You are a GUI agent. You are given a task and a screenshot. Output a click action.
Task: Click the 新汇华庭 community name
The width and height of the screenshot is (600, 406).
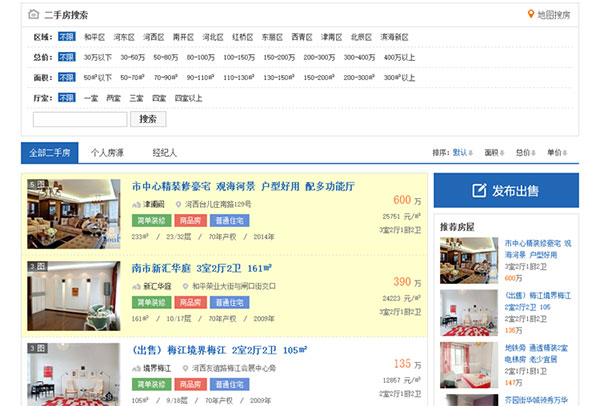coord(157,286)
